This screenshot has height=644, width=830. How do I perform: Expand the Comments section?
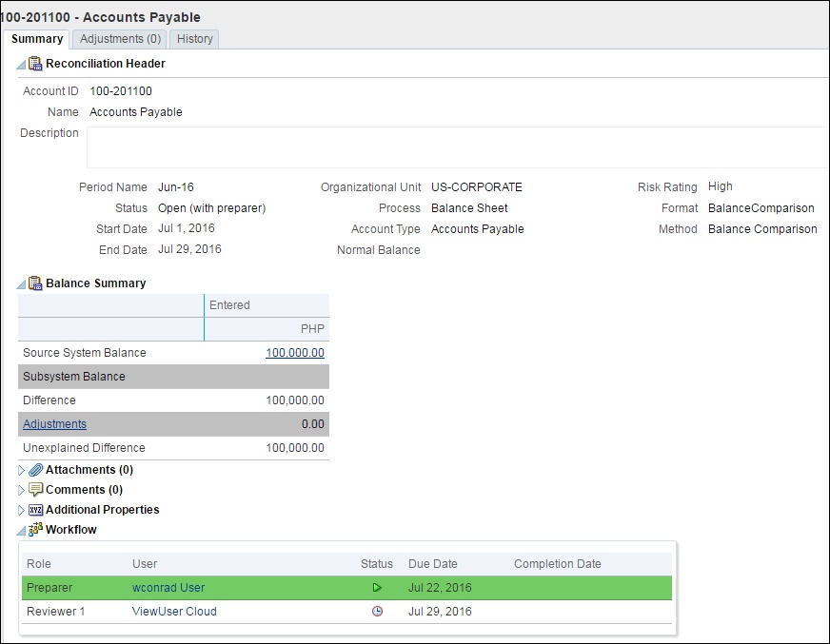[22, 489]
